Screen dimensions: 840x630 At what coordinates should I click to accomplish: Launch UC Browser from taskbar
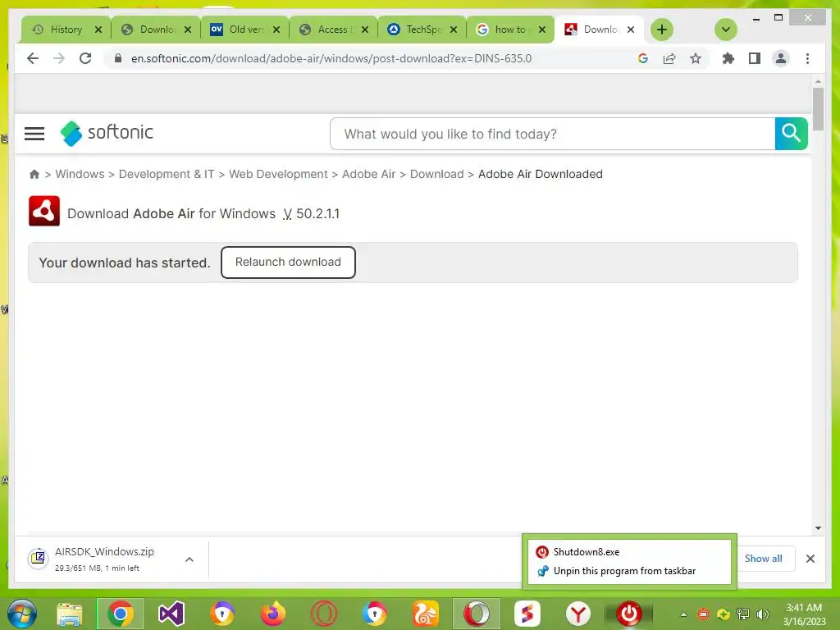[x=425, y=614]
